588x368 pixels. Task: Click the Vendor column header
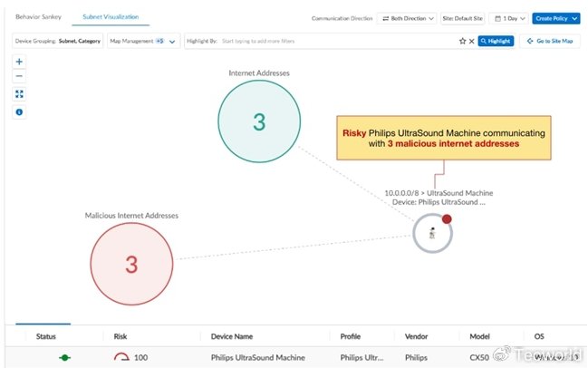(x=416, y=336)
